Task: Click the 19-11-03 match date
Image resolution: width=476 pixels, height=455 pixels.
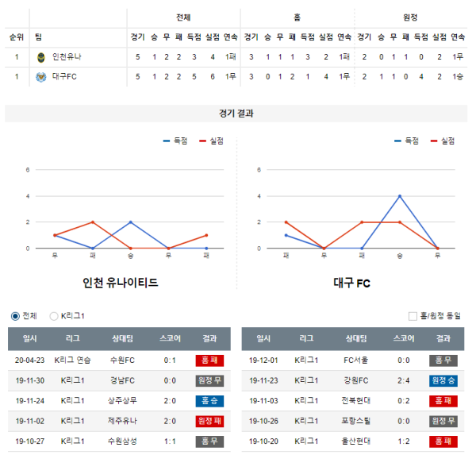Action: click(x=263, y=401)
